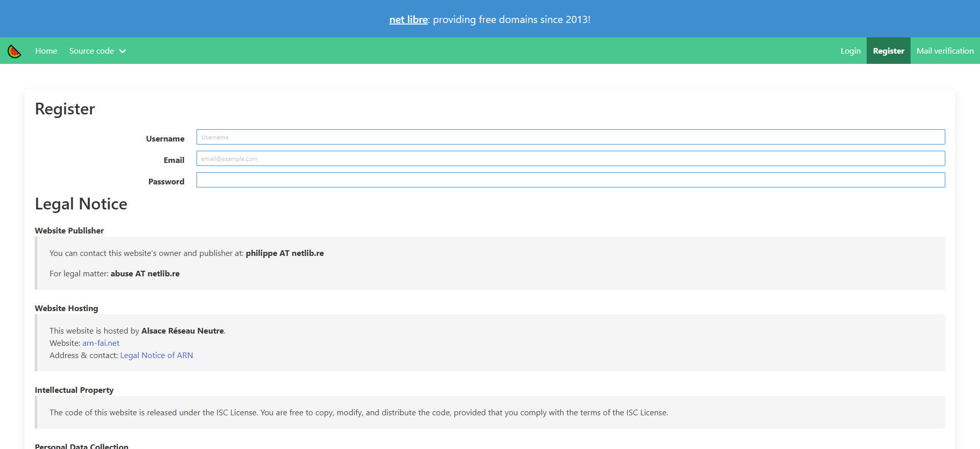
Task: Focus the Username input field
Action: 570,137
